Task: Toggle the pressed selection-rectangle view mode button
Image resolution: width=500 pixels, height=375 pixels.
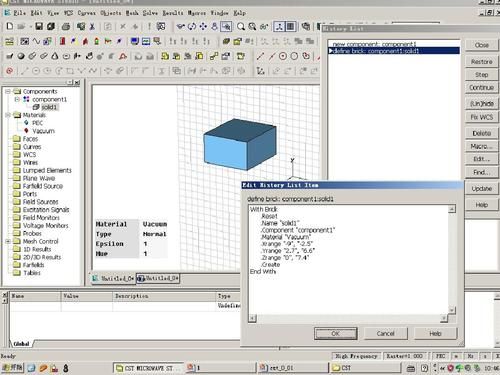Action: [226, 26]
